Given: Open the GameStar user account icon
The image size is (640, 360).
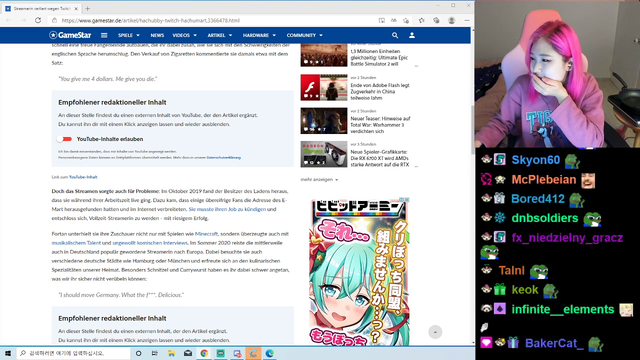Looking at the screenshot, I should click(412, 36).
